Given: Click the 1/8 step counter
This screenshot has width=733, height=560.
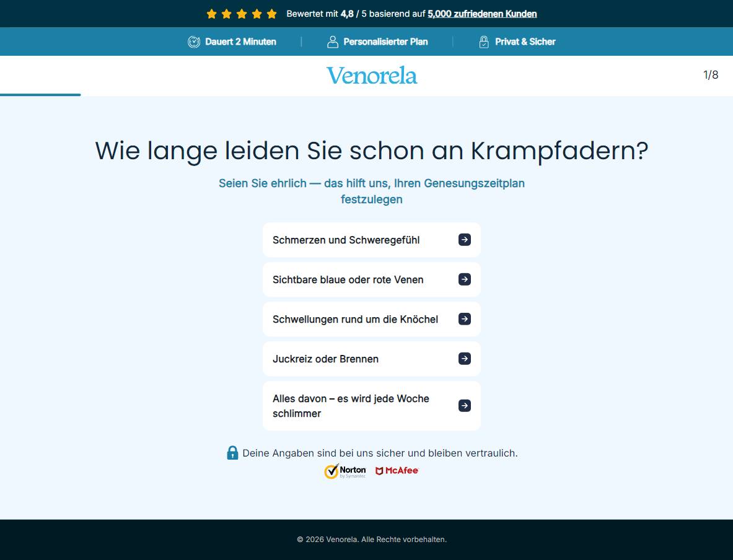Looking at the screenshot, I should click(711, 75).
